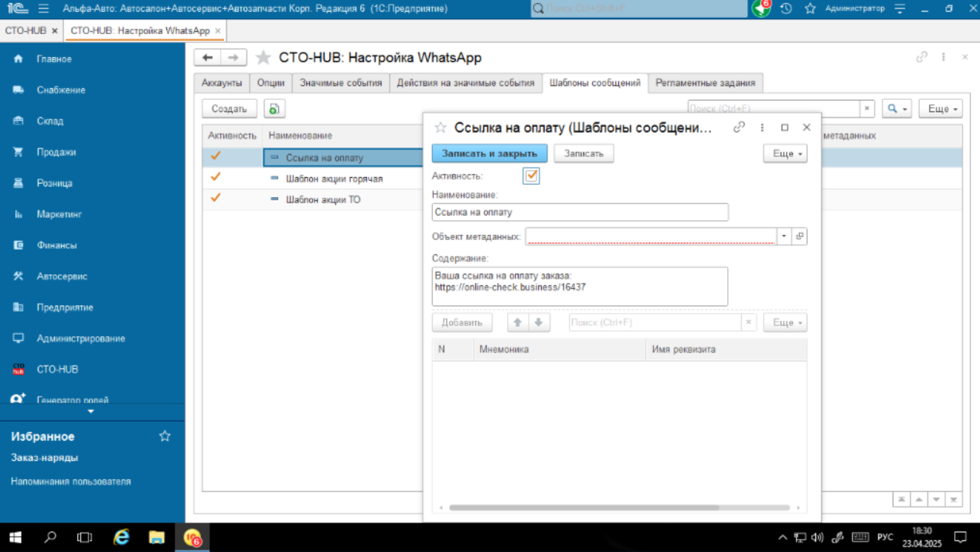Open Internet Explorer from the taskbar
Viewport: 980px width, 552px height.
tap(121, 537)
